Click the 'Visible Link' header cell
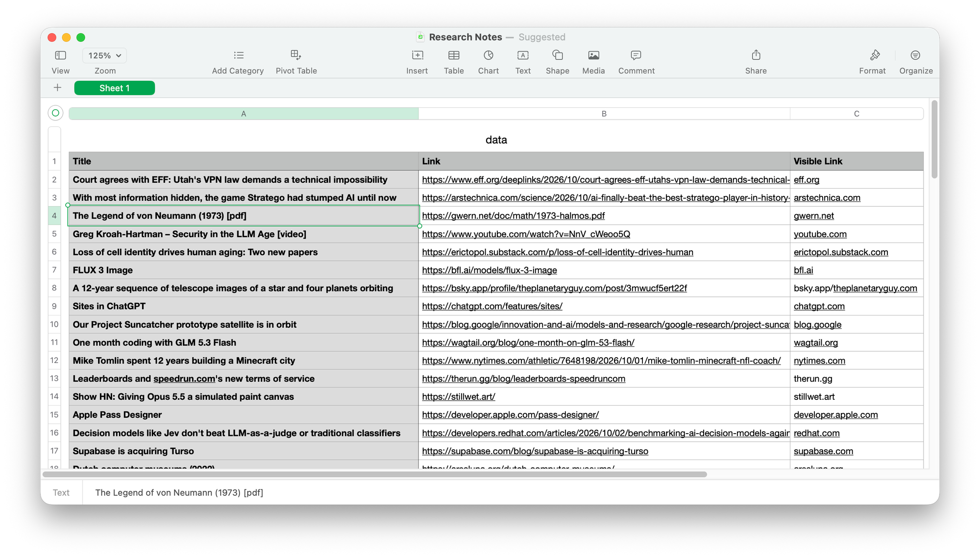The image size is (980, 558). [857, 161]
